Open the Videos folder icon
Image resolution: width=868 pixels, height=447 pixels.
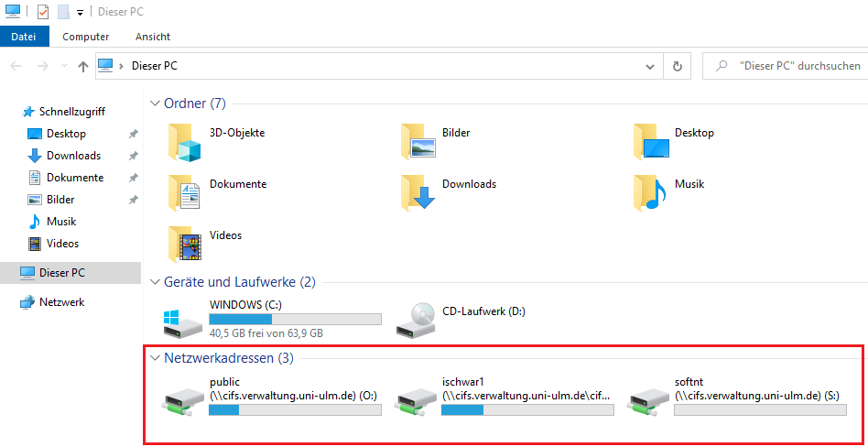(x=185, y=244)
